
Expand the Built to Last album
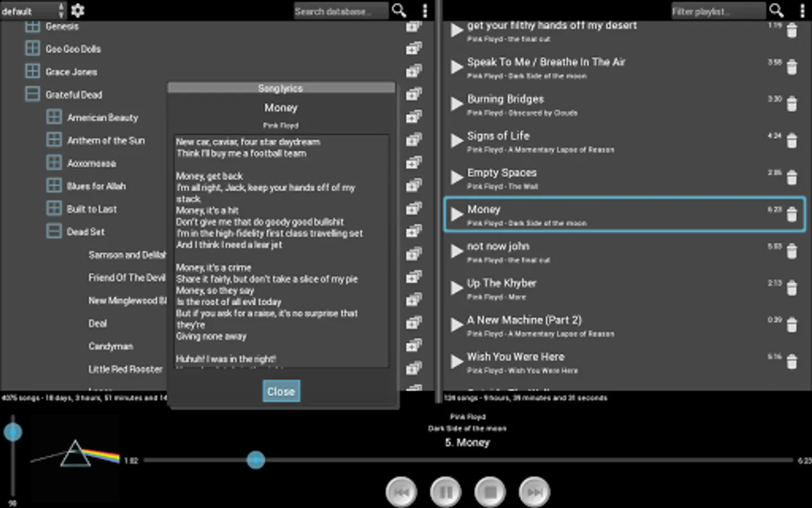pos(54,208)
